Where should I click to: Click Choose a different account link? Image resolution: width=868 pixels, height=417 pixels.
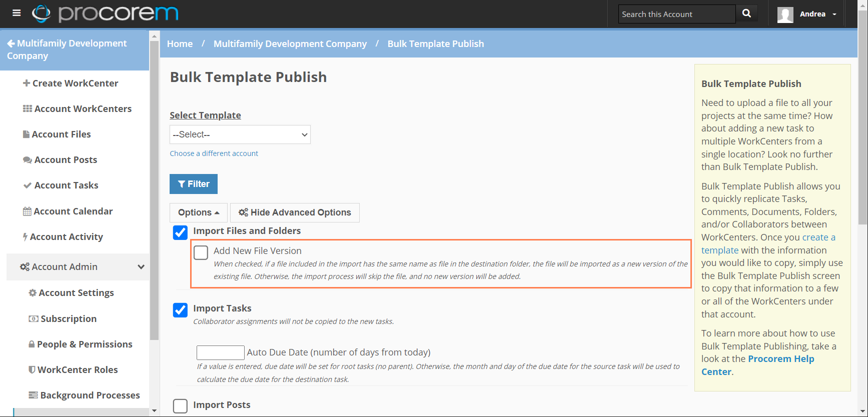[214, 153]
